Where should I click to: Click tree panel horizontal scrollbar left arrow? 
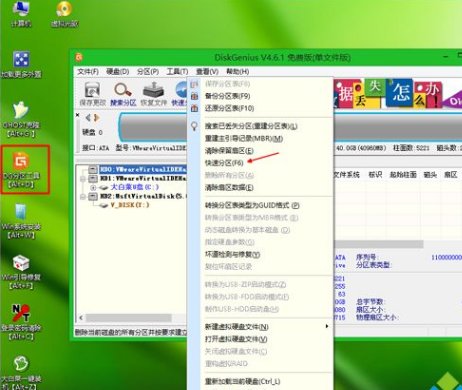coord(81,318)
